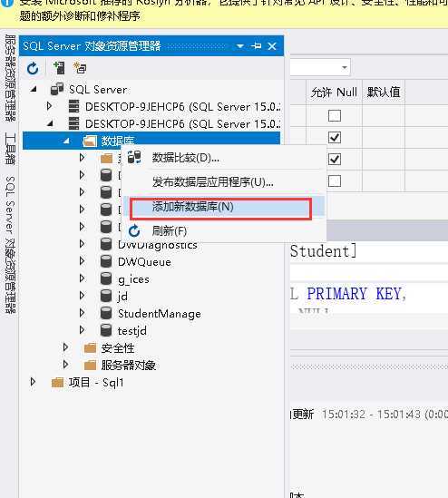Viewport: 448px width, 498px height.
Task: Expand the DWDiagnostics database node
Action: [x=82, y=244]
